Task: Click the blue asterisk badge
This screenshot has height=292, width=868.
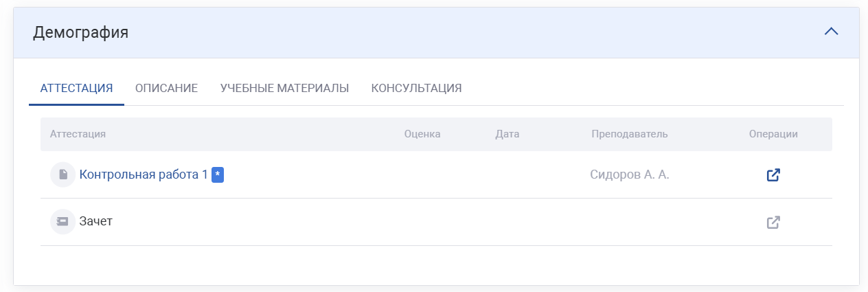Action: tap(218, 175)
